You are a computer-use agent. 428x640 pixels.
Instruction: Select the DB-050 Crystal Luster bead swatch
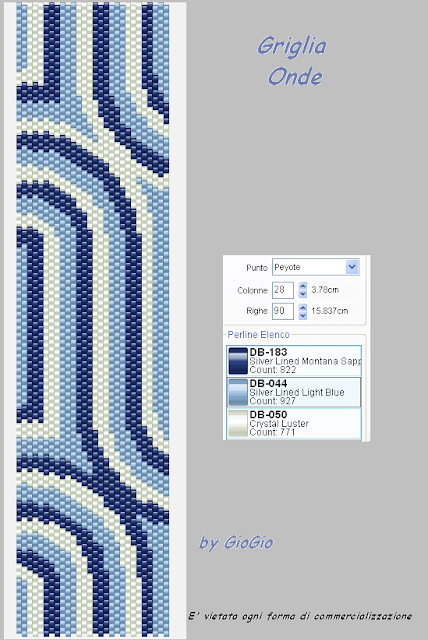(238, 424)
